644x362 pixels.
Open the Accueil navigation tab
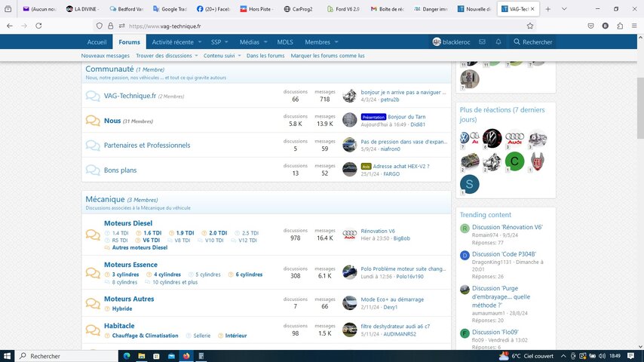pos(97,42)
